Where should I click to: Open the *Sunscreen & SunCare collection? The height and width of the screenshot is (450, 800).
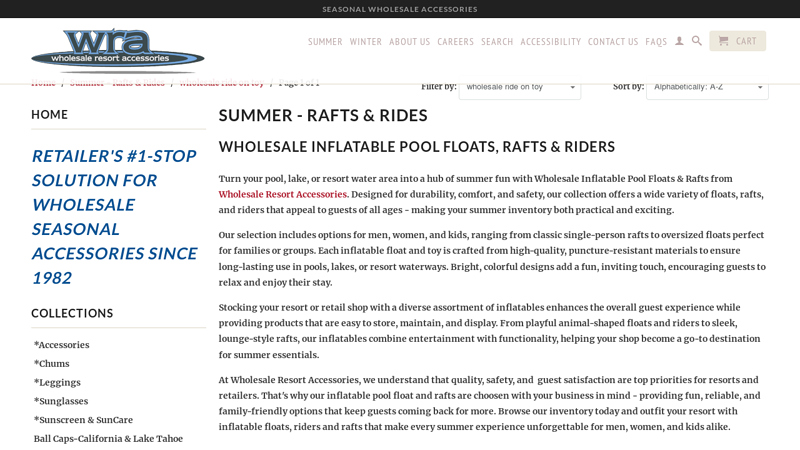click(83, 420)
